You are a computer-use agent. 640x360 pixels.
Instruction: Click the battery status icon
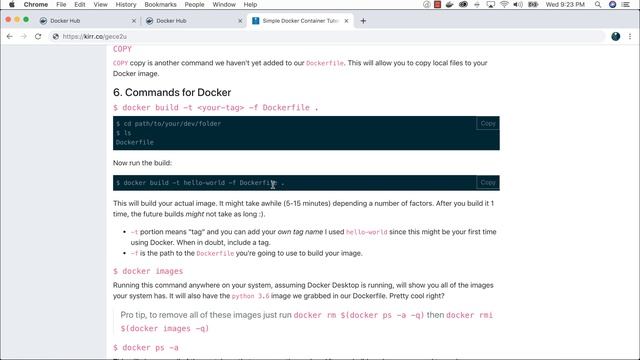coord(533,4)
